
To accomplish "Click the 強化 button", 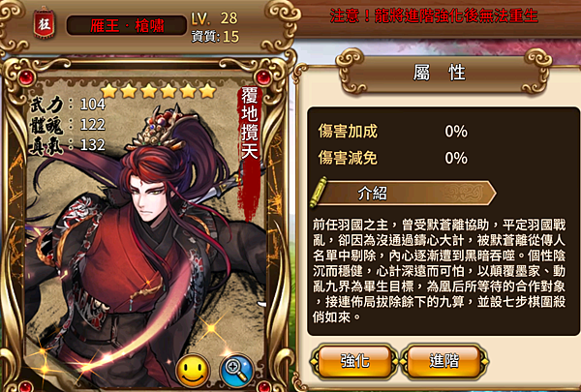I will [354, 360].
